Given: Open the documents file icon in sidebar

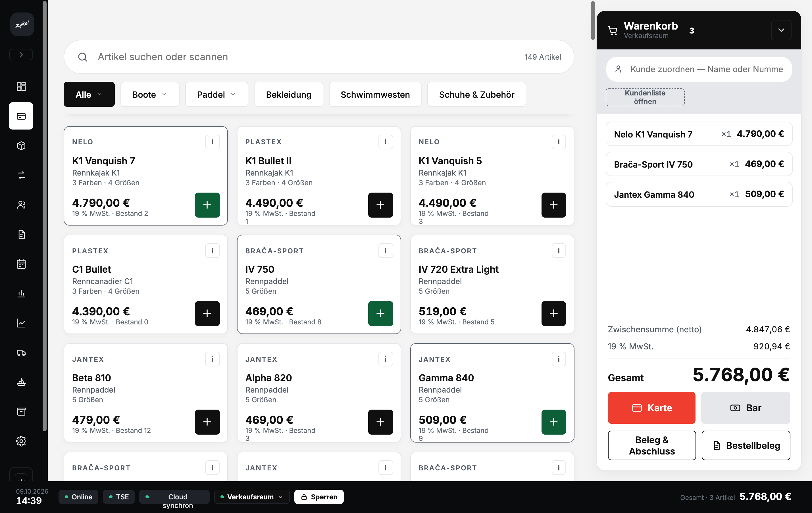Looking at the screenshot, I should 21,234.
